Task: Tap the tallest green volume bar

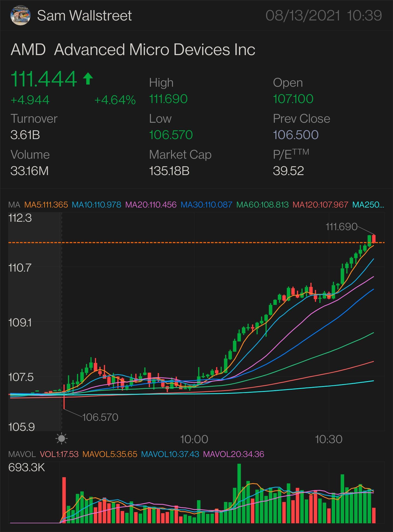Action: coord(239,493)
